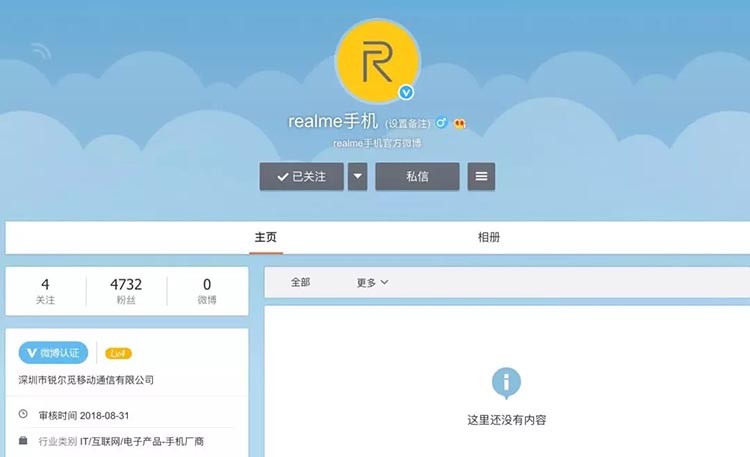Switch to the 主页 tab

(266, 237)
